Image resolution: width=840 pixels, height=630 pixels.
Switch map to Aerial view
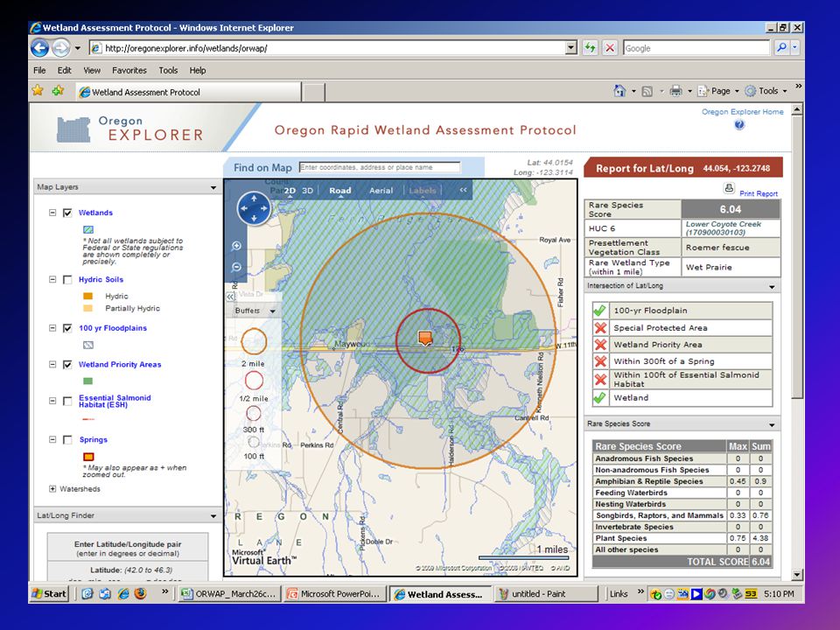pyautogui.click(x=381, y=190)
